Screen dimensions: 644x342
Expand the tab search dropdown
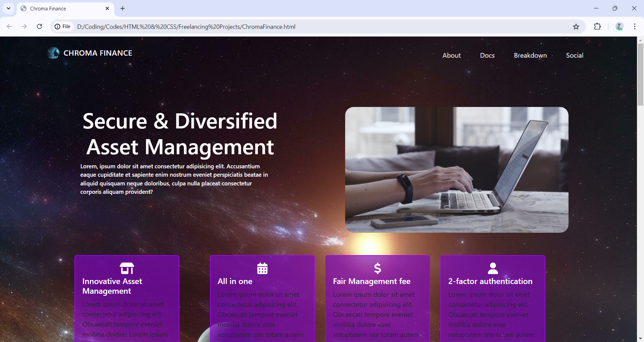8,8
